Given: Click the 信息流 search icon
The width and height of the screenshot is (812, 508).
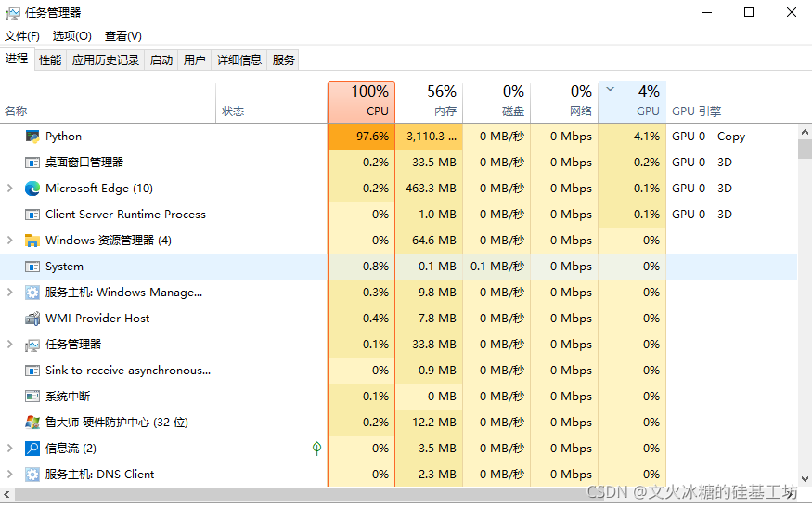Looking at the screenshot, I should (32, 449).
